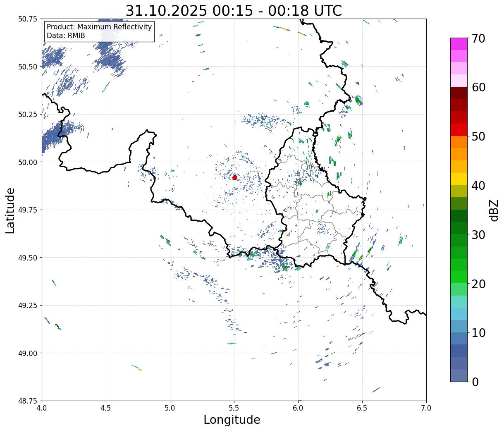
Task: Click the latitude tick label 50.00
Action: (x=28, y=162)
